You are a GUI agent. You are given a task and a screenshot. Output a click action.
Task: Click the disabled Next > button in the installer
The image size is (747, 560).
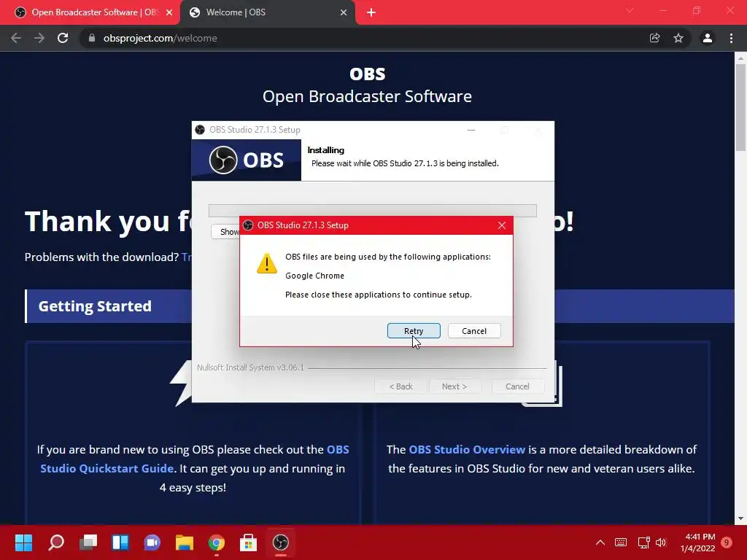click(454, 386)
